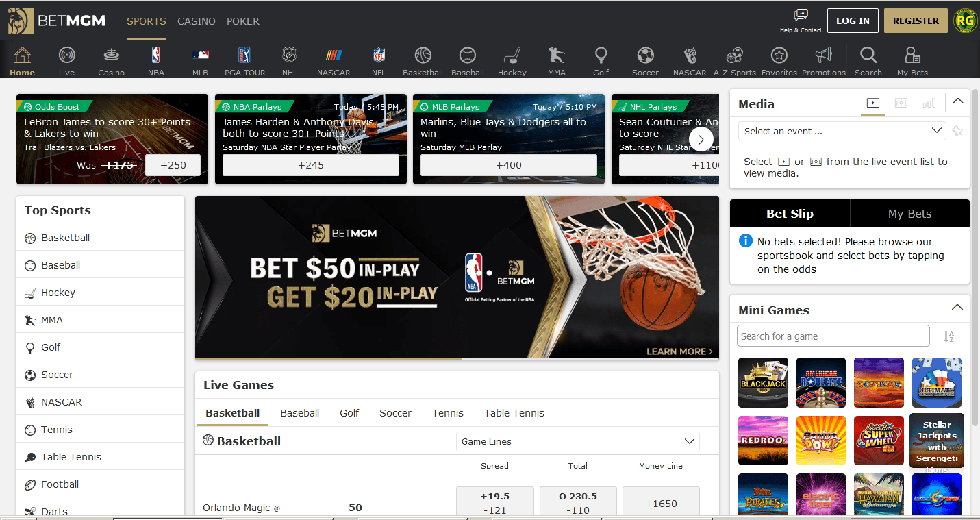Open the My Bets tab beside Bet Slip
This screenshot has height=520, width=980.
tap(909, 214)
